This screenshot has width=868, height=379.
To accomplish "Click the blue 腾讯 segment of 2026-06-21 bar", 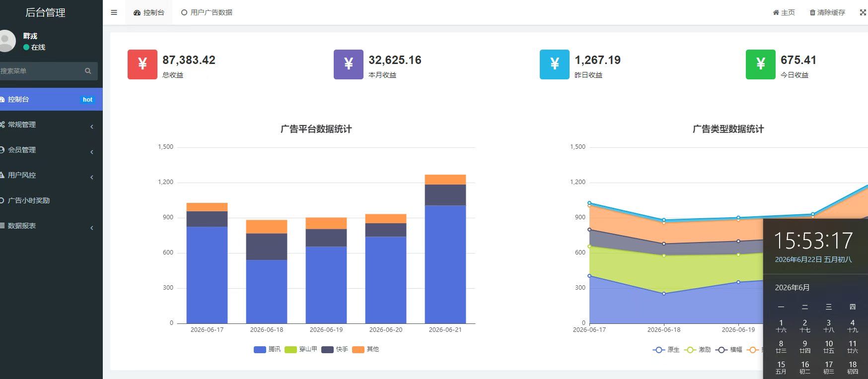I will (445, 264).
